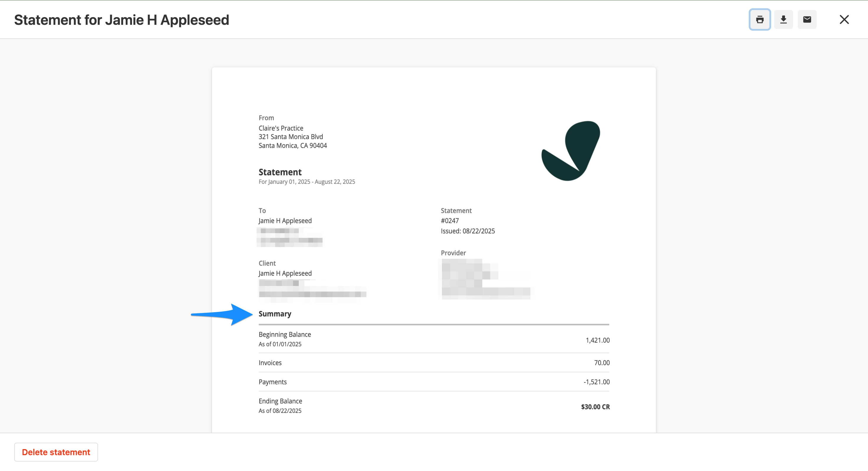Close the statement viewer
Viewport: 868px width, 471px height.
point(844,19)
